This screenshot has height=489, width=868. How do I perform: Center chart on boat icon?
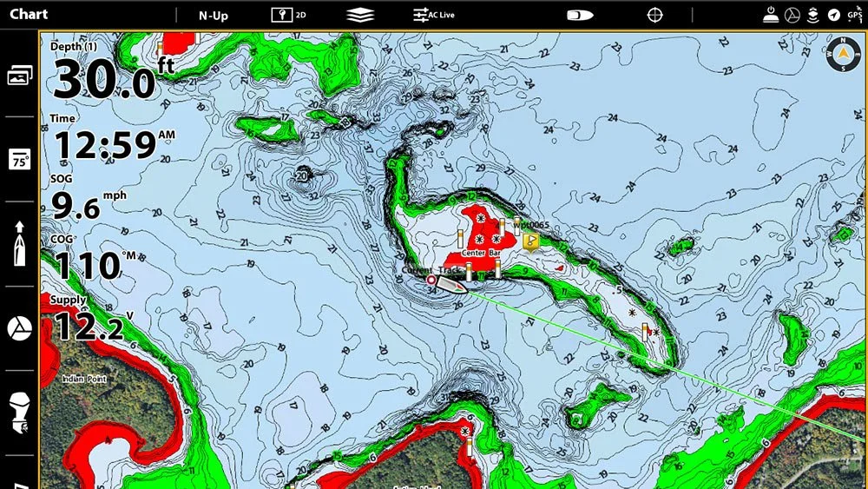pyautogui.click(x=580, y=15)
